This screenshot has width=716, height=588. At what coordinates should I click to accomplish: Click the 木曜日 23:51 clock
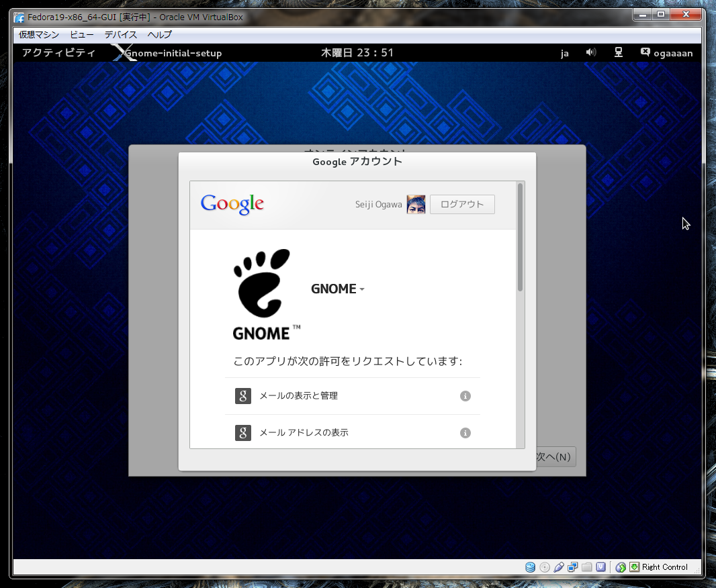(357, 53)
